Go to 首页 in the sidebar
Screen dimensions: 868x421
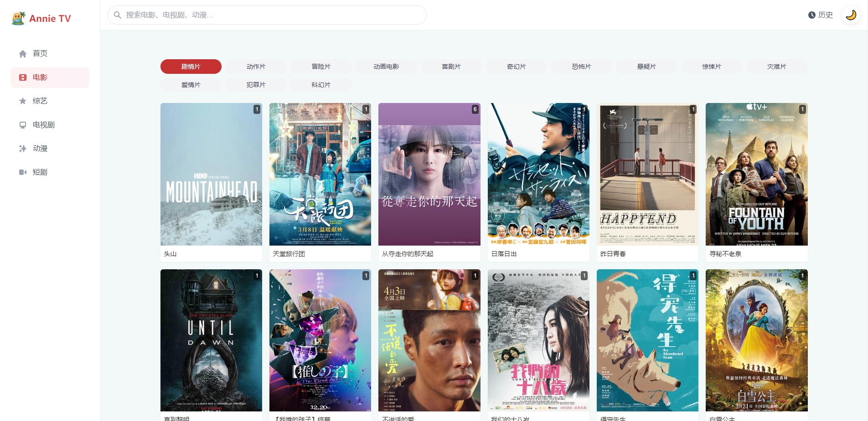pyautogui.click(x=50, y=54)
